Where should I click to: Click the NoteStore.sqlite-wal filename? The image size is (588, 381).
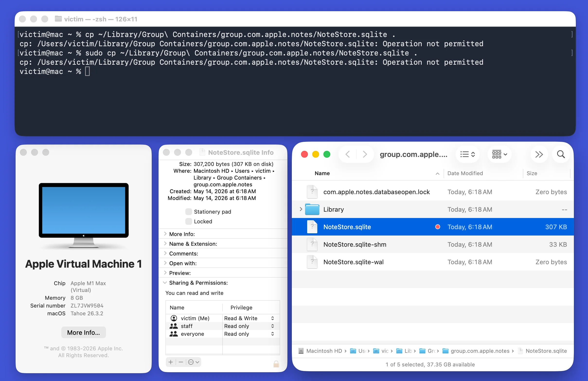coord(353,262)
